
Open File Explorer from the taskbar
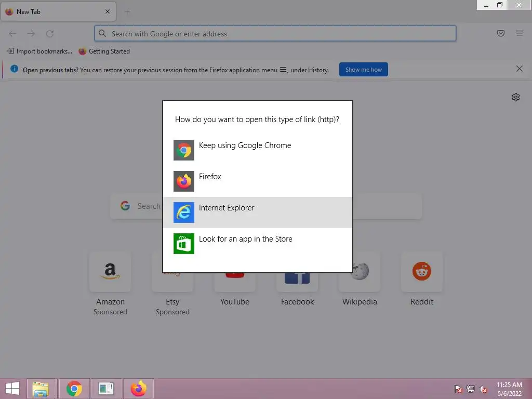41,389
